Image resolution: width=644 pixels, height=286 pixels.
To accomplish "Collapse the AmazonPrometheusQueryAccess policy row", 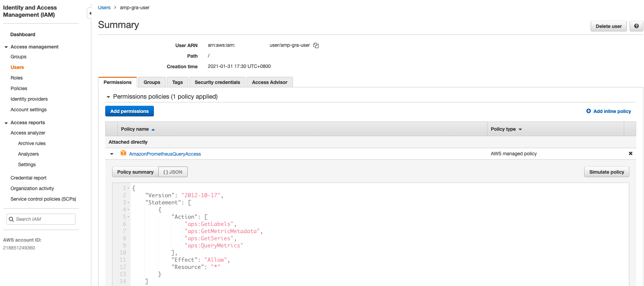I will pyautogui.click(x=112, y=154).
